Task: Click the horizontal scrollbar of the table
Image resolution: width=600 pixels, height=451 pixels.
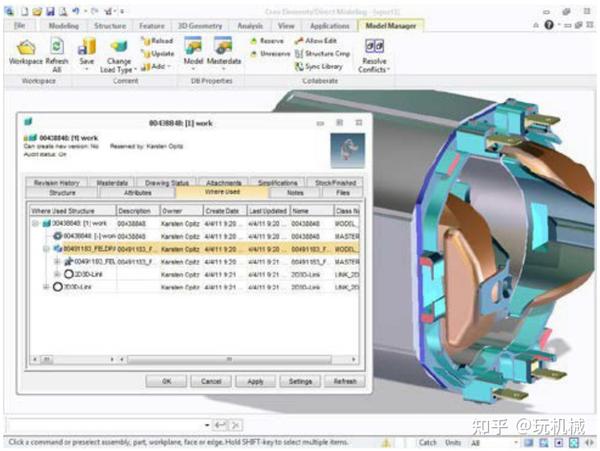Action: click(228, 359)
